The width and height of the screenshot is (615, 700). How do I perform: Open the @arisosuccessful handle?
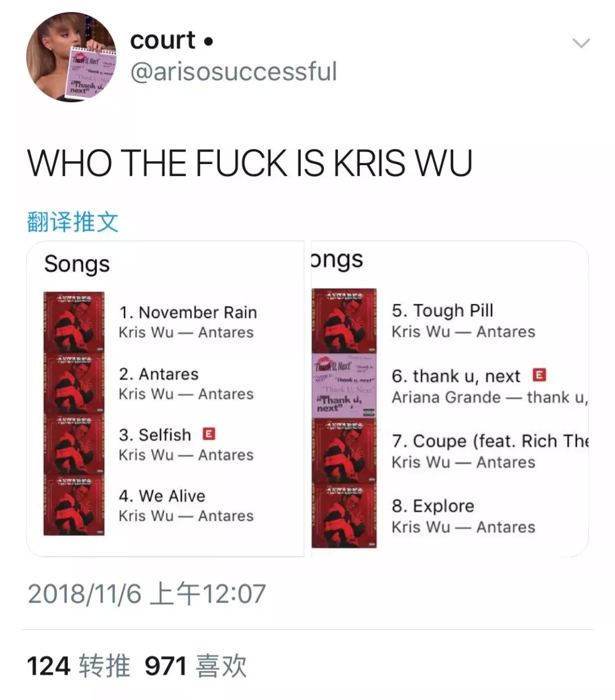tap(234, 72)
